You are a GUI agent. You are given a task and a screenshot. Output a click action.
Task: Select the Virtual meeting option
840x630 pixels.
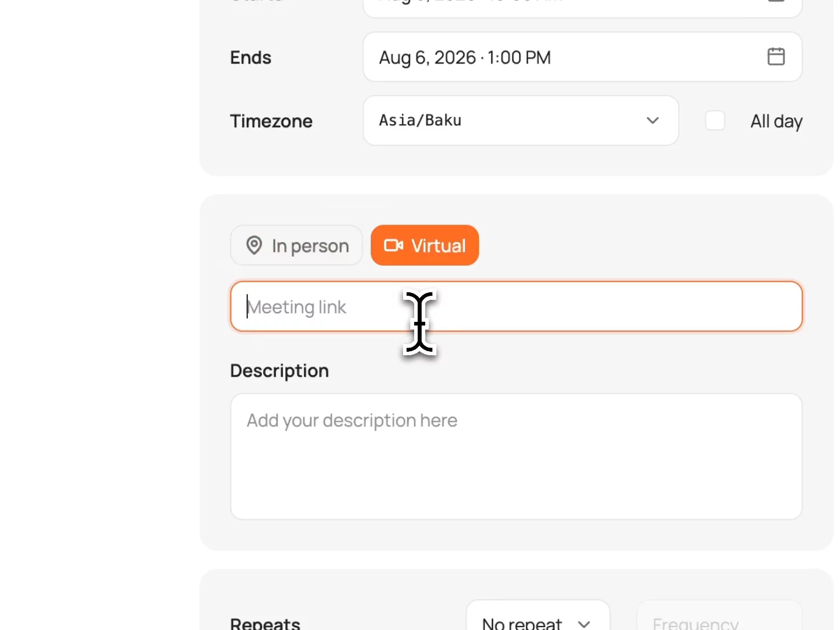tap(425, 246)
